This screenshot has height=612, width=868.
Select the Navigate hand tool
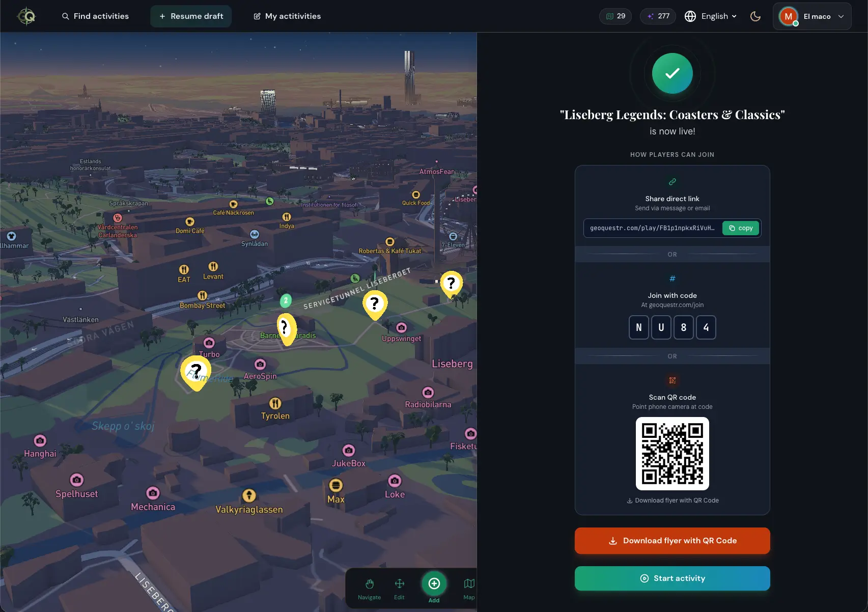369,589
